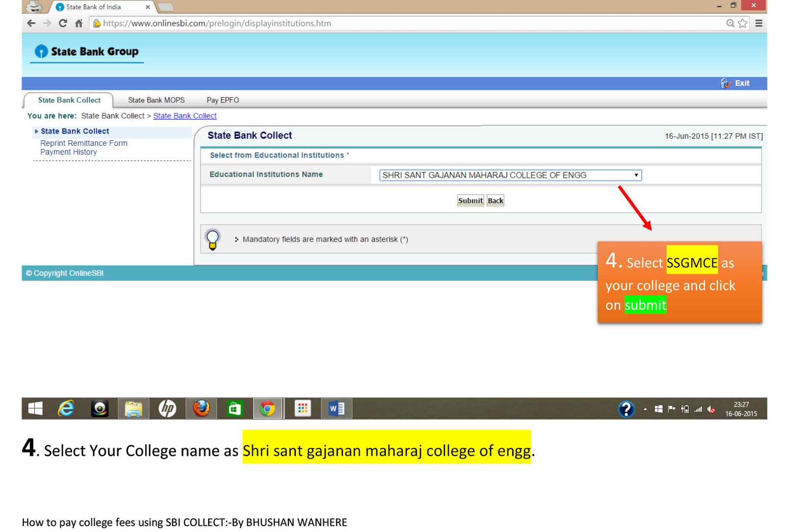785x532 pixels.
Task: Click the State Bank Group logo
Action: (86, 51)
